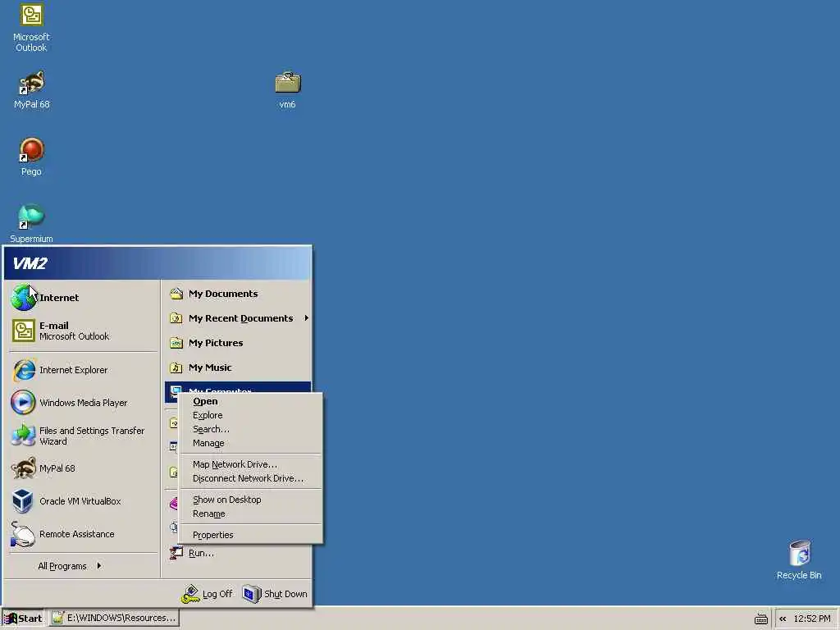Open My Pictures folder

point(237,343)
